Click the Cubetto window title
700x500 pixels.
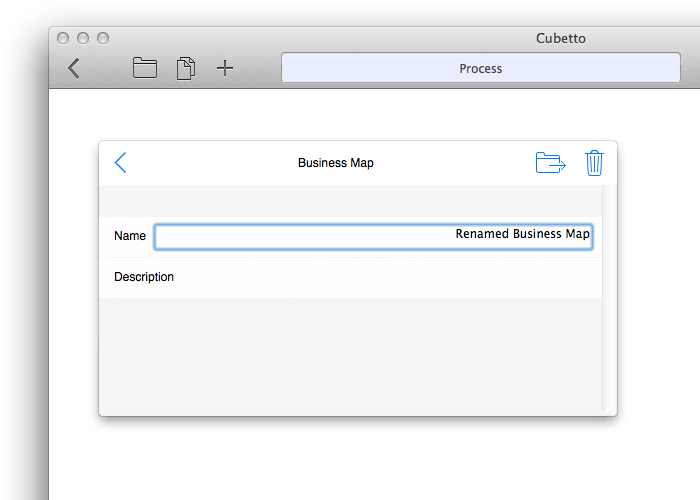point(561,38)
